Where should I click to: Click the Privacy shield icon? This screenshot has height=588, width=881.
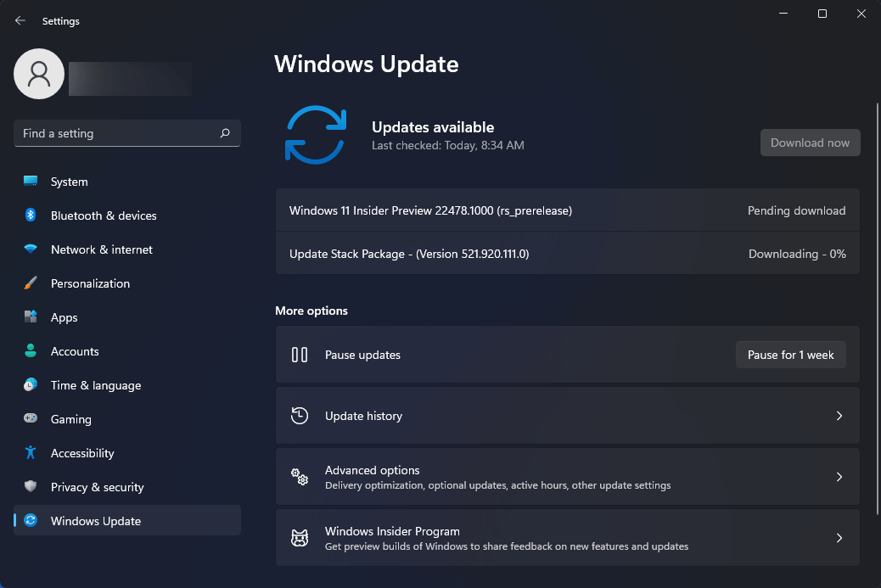(31, 486)
